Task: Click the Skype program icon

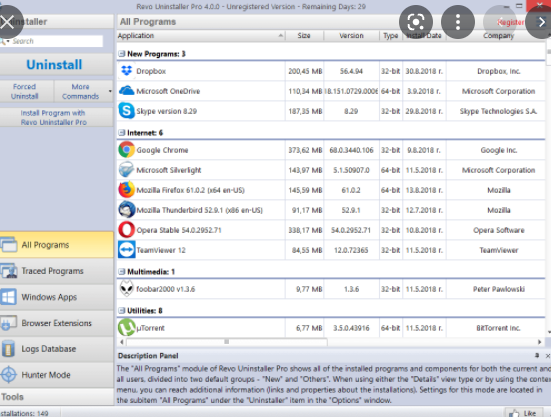Action: point(126,111)
